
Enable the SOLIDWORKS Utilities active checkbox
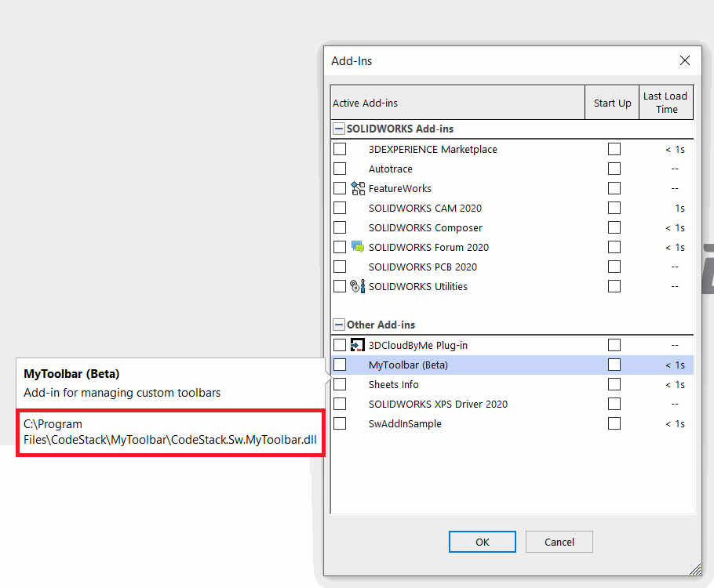[x=340, y=286]
